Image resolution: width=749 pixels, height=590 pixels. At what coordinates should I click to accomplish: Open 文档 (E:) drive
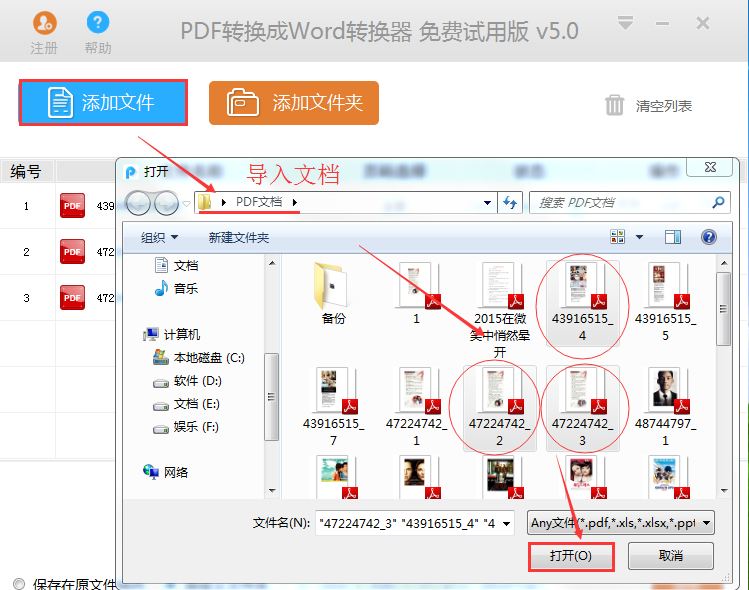click(x=186, y=404)
